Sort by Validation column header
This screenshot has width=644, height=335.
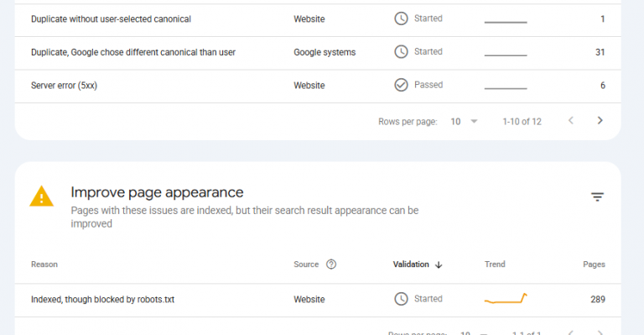[x=411, y=264]
